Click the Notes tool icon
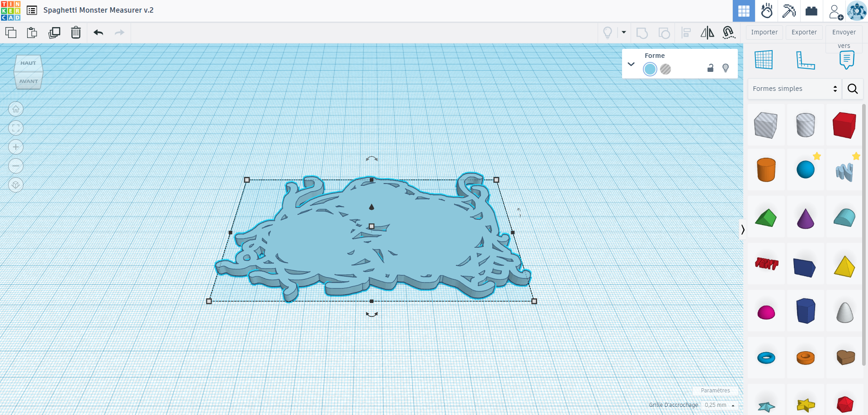The height and width of the screenshot is (415, 868). pyautogui.click(x=847, y=60)
